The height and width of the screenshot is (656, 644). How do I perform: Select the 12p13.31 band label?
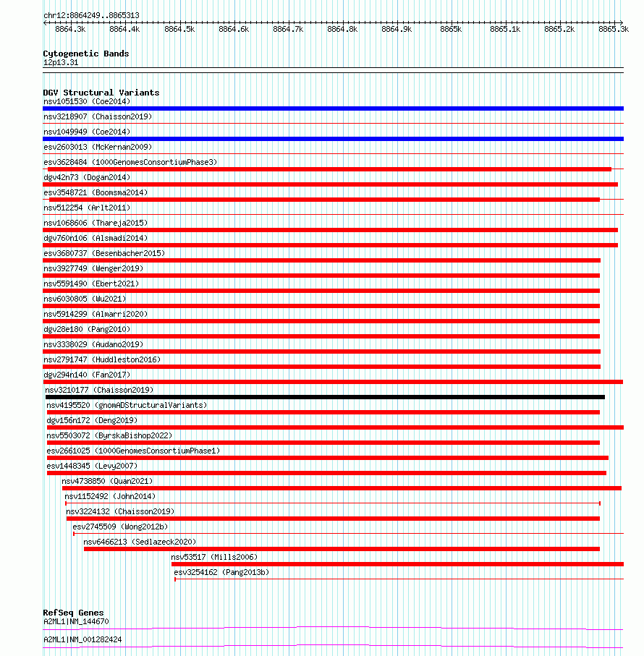[61, 63]
